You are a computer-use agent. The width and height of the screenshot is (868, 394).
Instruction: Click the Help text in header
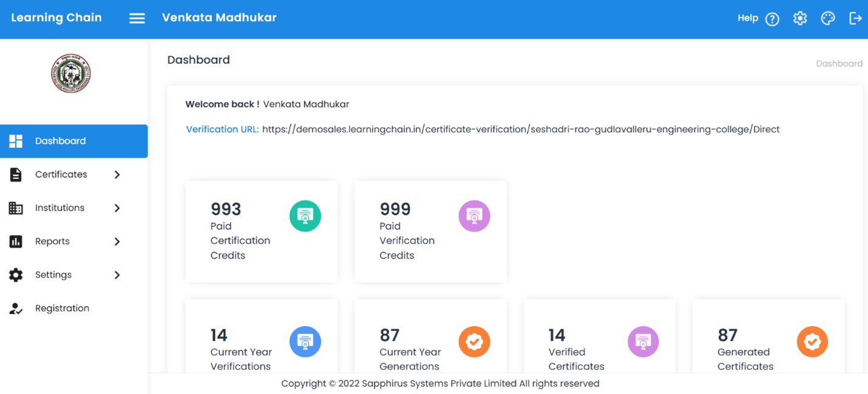[x=748, y=18]
